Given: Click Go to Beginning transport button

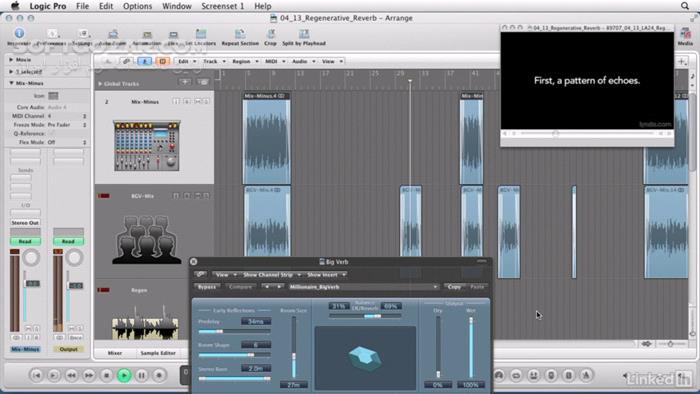Looking at the screenshot, I should (x=37, y=375).
